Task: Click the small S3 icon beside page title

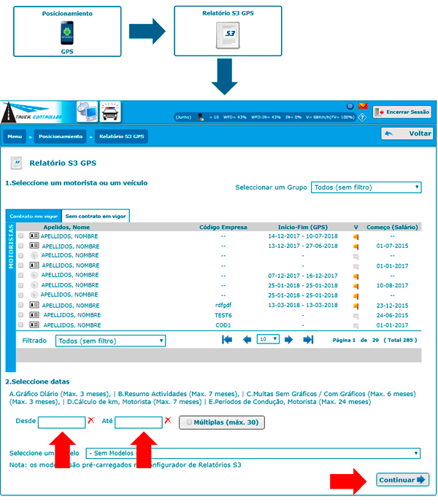Action: click(16, 163)
